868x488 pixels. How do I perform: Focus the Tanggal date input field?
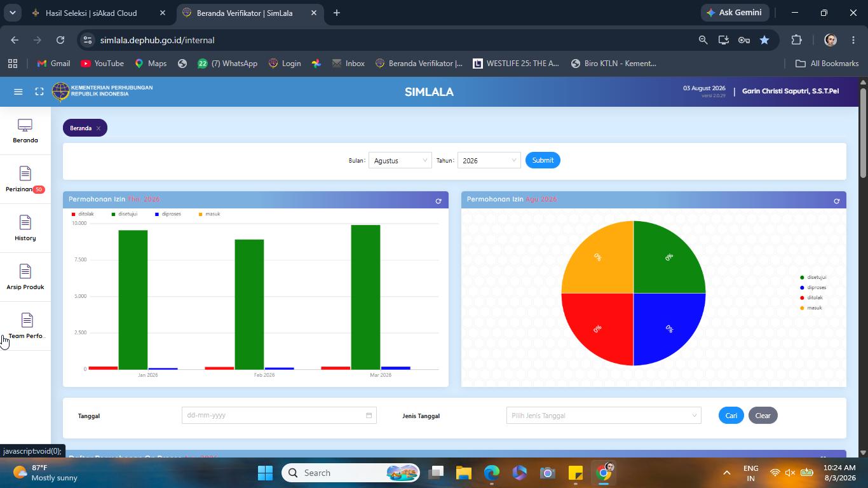click(x=279, y=416)
